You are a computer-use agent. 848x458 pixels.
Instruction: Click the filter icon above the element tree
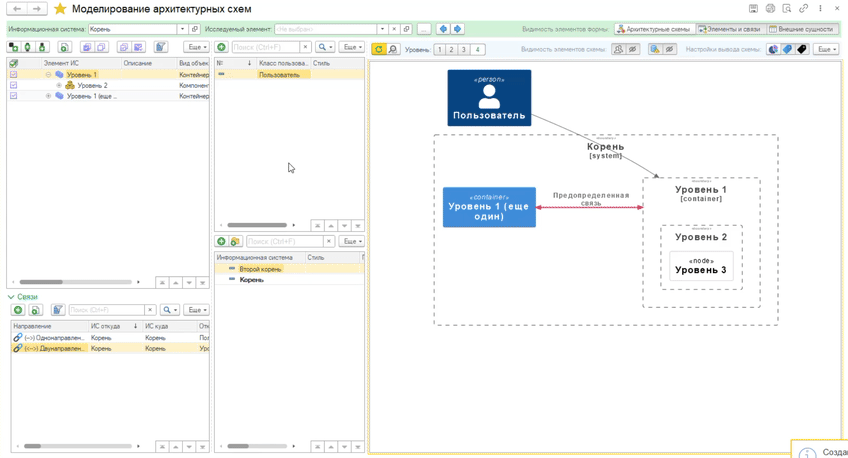160,47
